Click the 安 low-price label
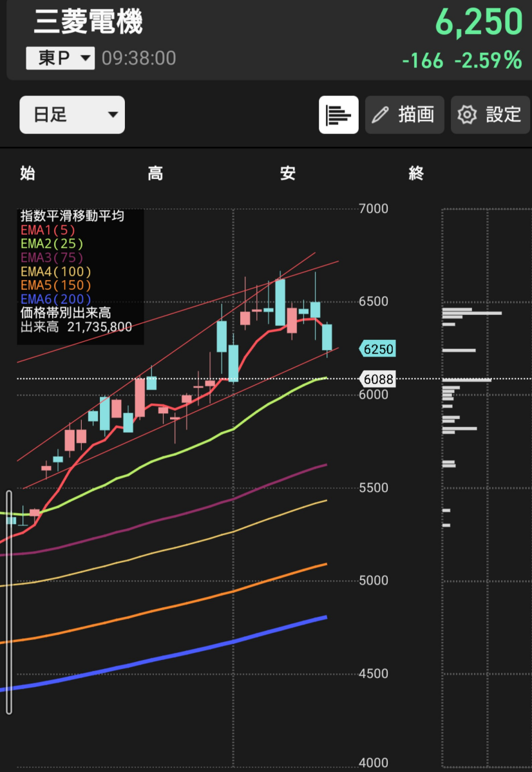 [288, 173]
